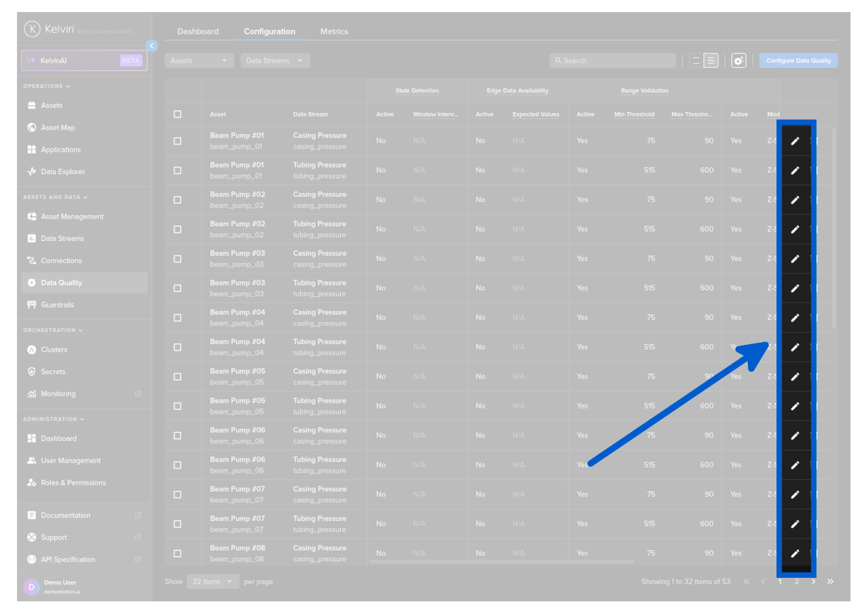Click the edit pencil for Beam Pump #04 Tubing Pressure
The height and width of the screenshot is (614, 868).
[x=795, y=347]
